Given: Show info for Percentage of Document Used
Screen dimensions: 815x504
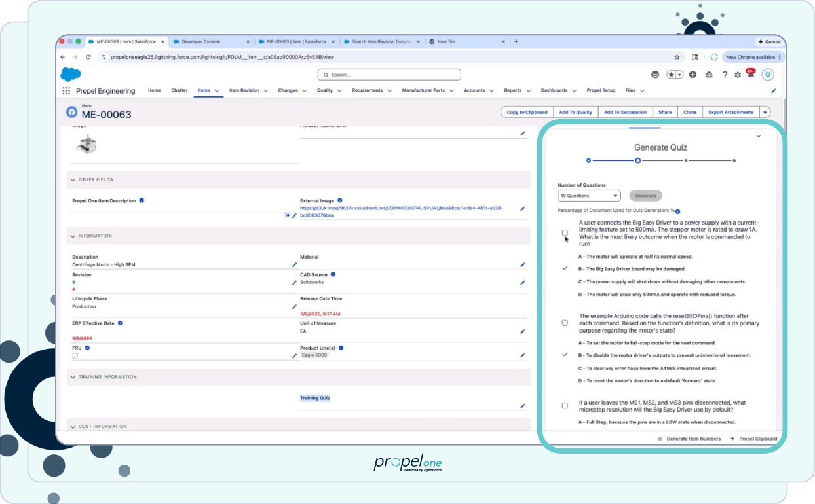Looking at the screenshot, I should pyautogui.click(x=677, y=212).
